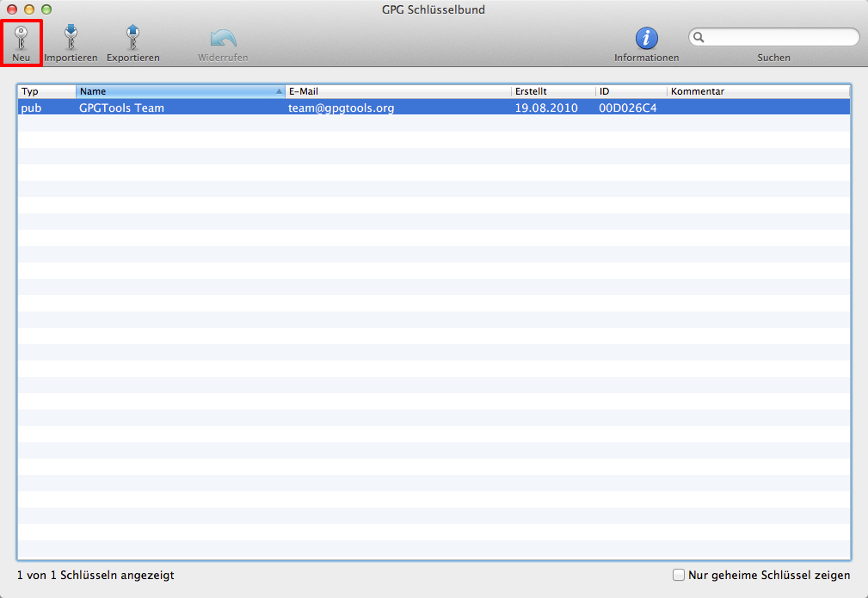Click the magnifier icon in search field
The image size is (868, 598).
tap(699, 37)
